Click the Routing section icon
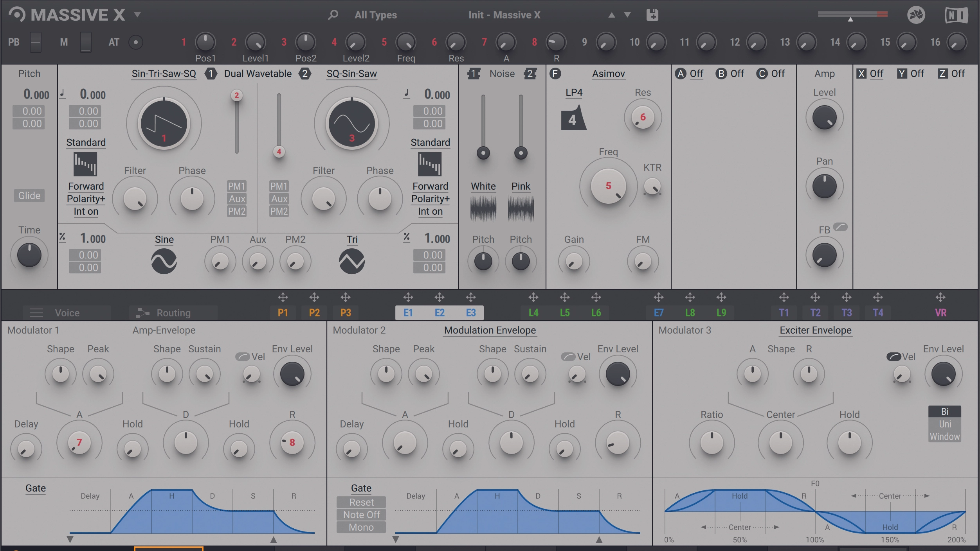This screenshot has height=551, width=980. click(142, 313)
